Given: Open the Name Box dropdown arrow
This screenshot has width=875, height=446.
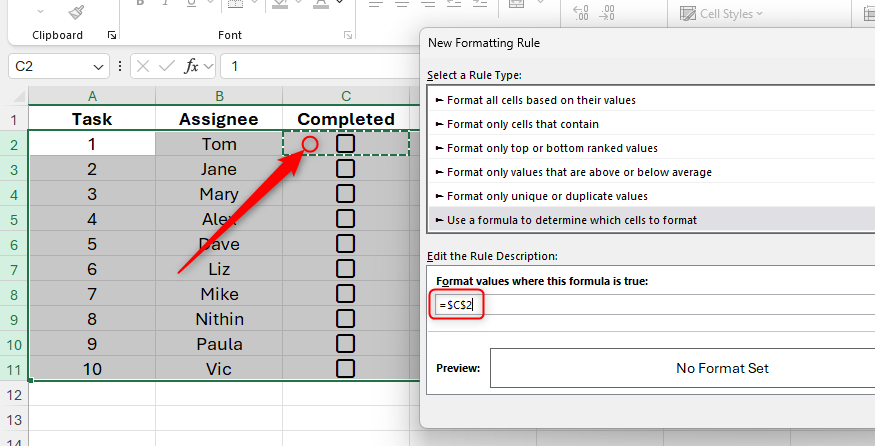Looking at the screenshot, I should [x=99, y=67].
